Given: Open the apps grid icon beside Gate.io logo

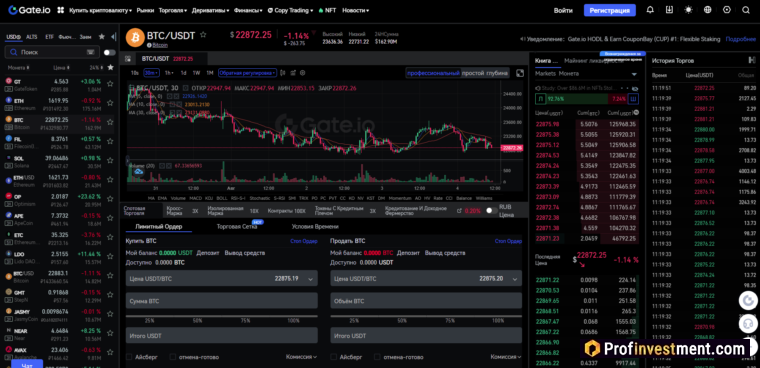Looking at the screenshot, I should point(61,10).
